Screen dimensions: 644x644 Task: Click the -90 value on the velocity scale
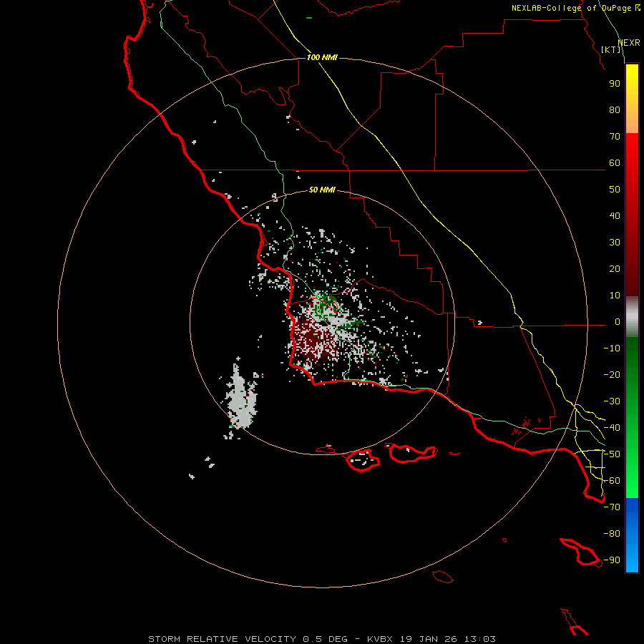click(x=612, y=560)
